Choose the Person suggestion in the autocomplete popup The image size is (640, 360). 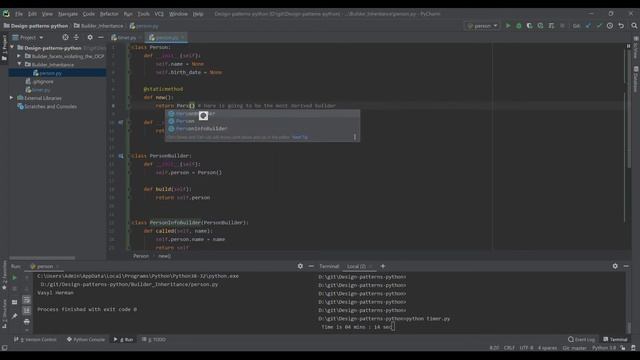[x=262, y=121]
